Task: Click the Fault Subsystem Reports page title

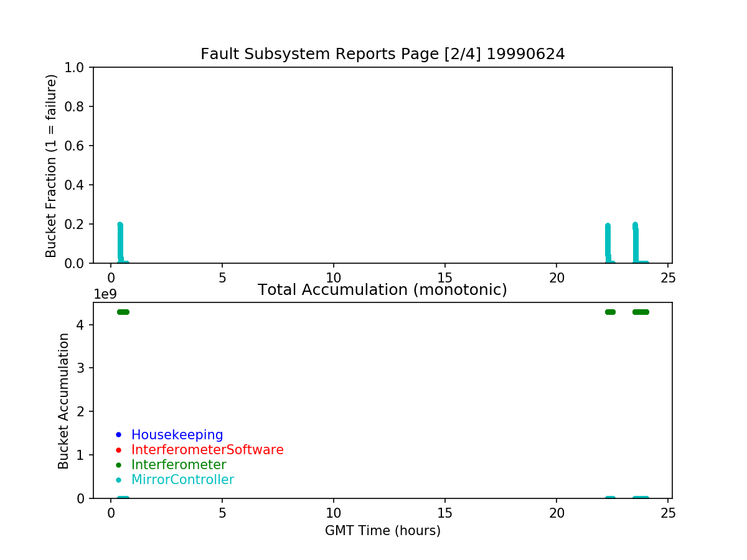Action: 382,54
